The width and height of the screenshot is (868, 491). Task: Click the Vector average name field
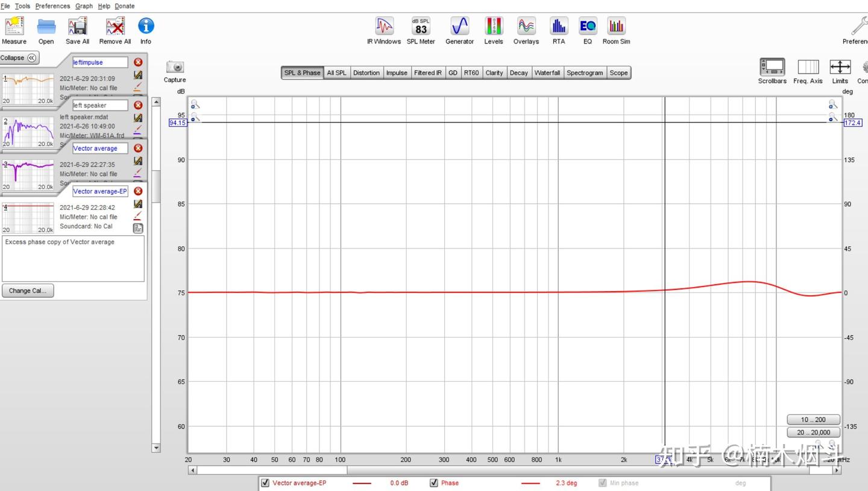[100, 148]
